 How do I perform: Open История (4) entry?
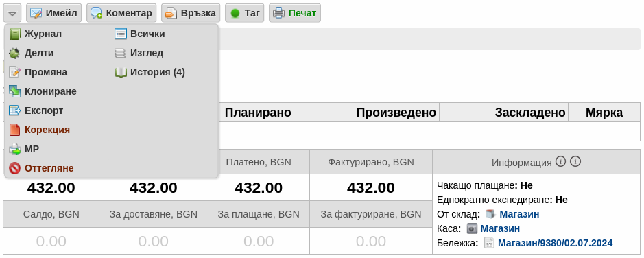[157, 72]
